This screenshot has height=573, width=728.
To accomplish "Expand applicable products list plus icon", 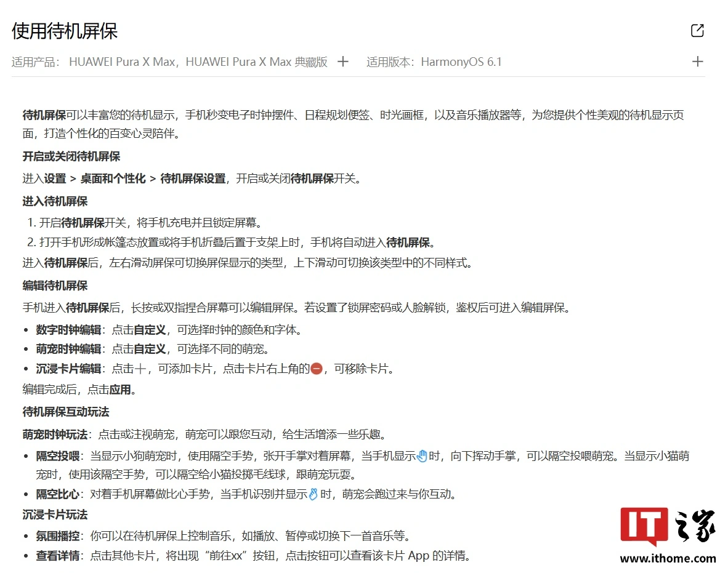I will click(x=342, y=62).
